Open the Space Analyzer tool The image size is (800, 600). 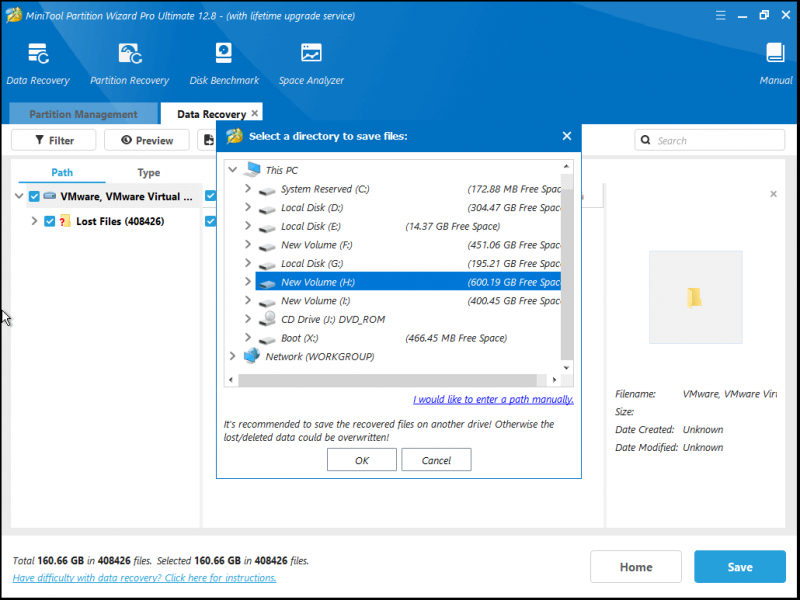(311, 53)
